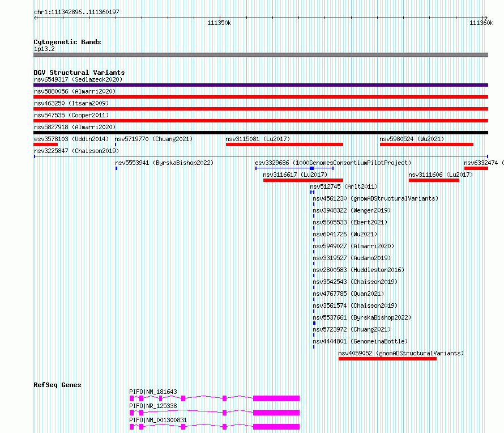Select the nsv3225847 (Chaisson2019) label
The image size is (504, 433).
click(76, 151)
